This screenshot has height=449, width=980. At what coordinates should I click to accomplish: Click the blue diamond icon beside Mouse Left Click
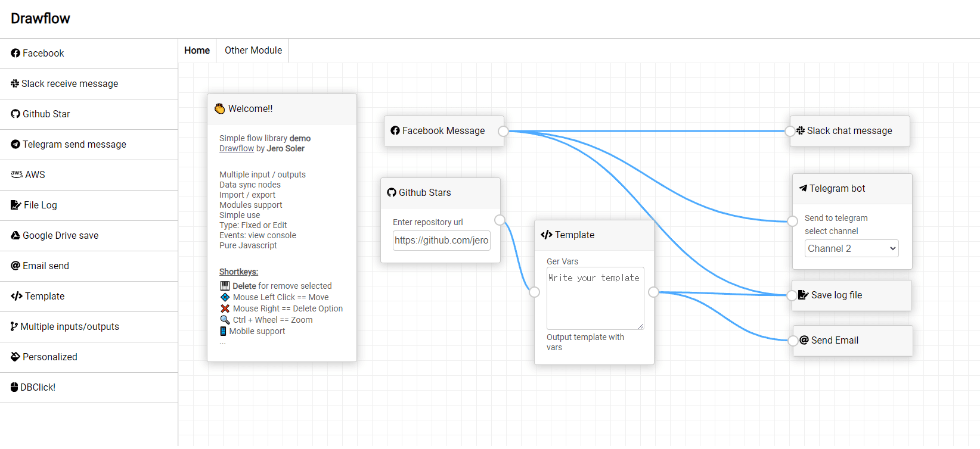225,297
